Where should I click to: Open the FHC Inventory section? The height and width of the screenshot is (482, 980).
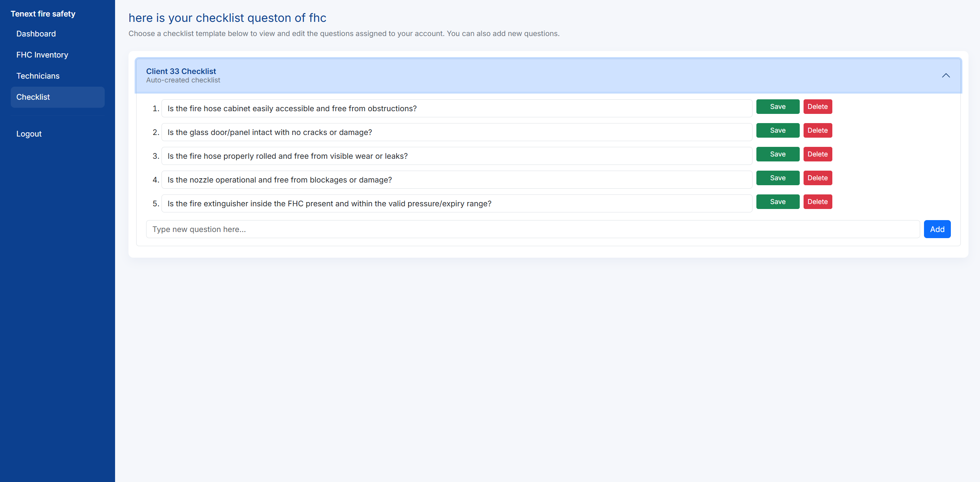(42, 54)
